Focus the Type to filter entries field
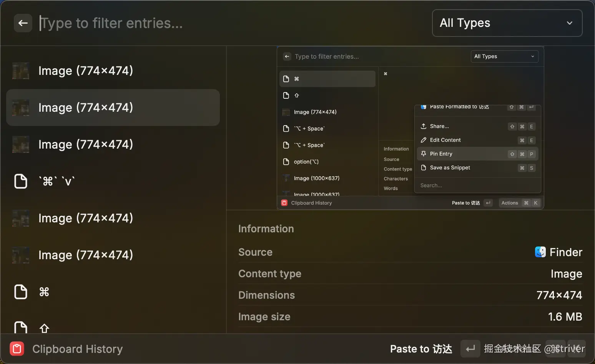The image size is (595, 364). click(x=231, y=23)
